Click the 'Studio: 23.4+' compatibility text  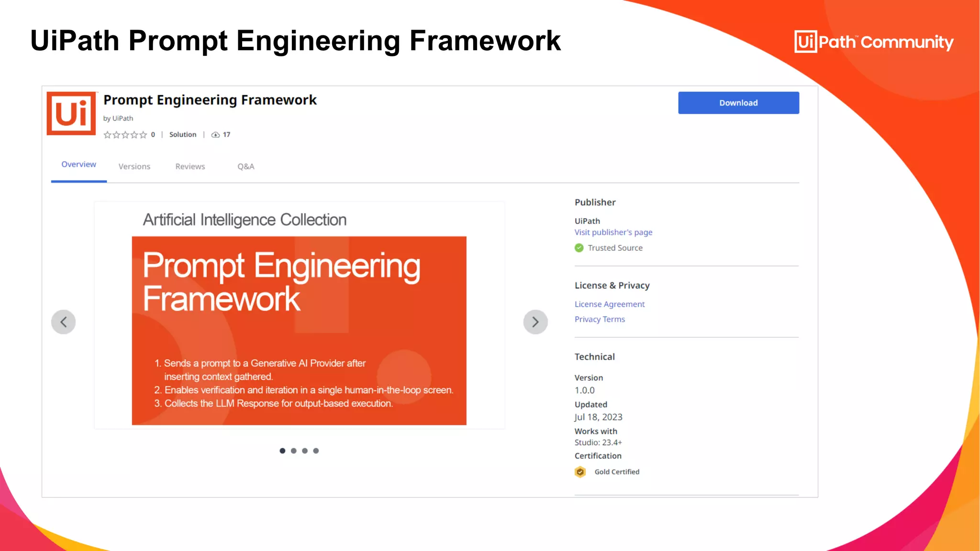pos(598,442)
